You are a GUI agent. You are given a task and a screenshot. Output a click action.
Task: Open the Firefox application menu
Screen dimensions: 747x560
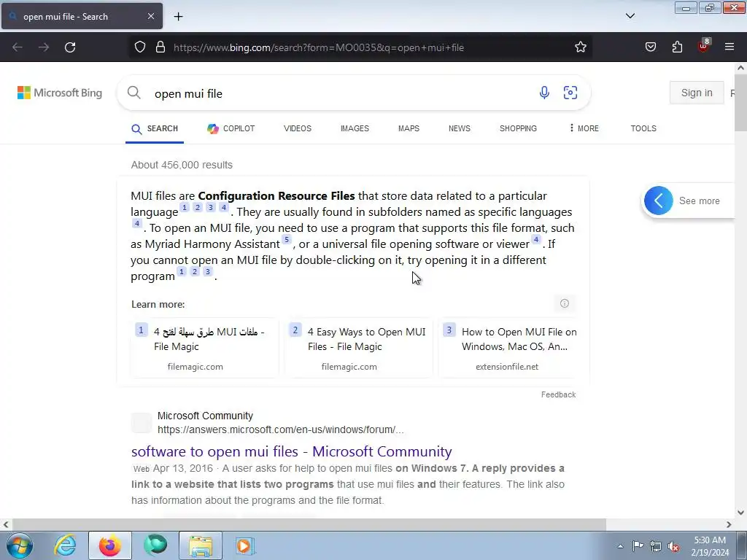click(729, 47)
